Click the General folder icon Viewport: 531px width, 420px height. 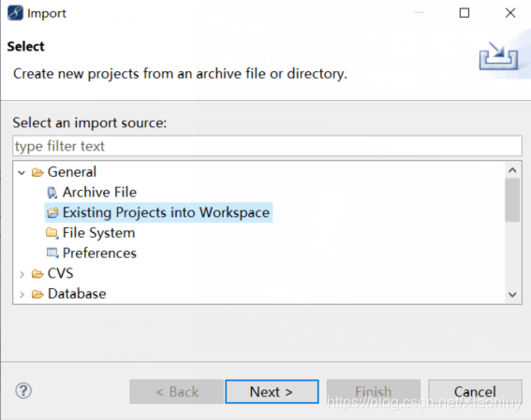(37, 172)
